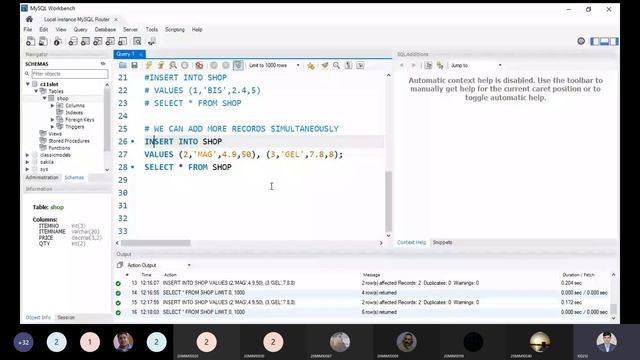Click the create new table icon
Viewport: 640px width, 360px height.
[x=85, y=41]
